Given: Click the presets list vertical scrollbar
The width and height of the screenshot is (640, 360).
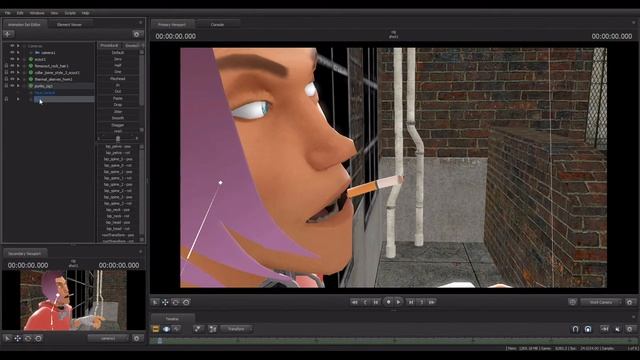Looking at the screenshot, I should 142,80.
